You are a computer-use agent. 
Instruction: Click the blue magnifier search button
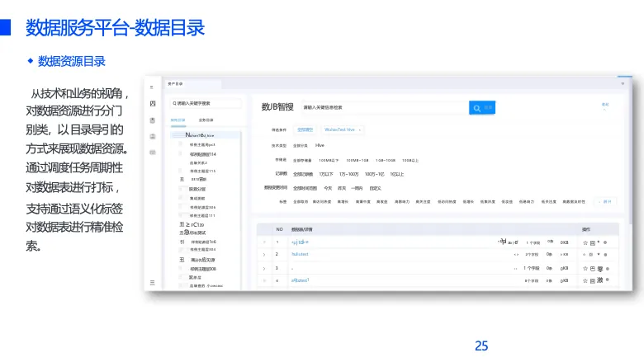click(x=482, y=108)
